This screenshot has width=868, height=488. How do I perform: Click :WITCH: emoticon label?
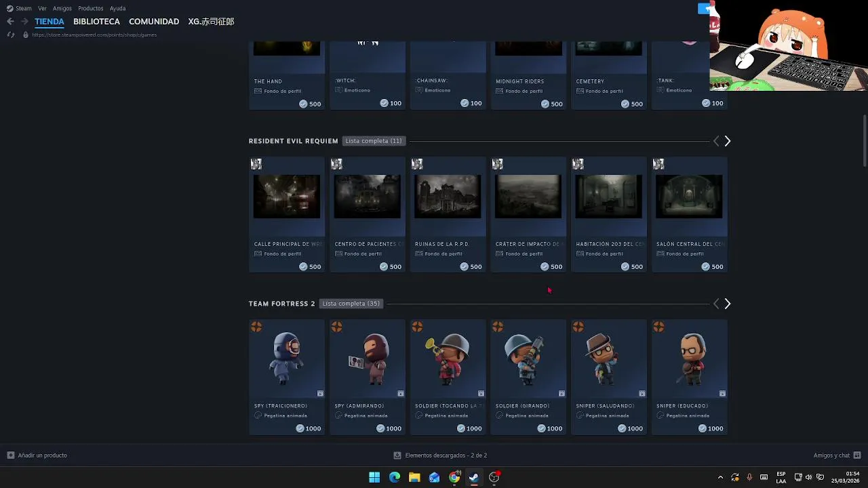345,81
